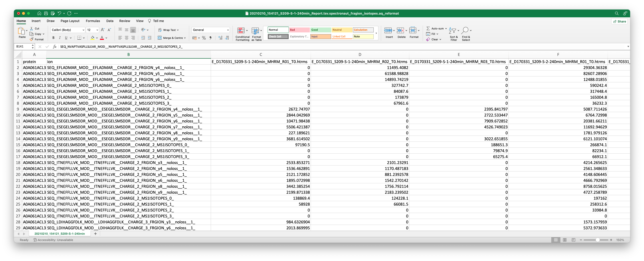This screenshot has height=261, width=644.
Task: Click the percent style icon
Action: [x=204, y=38]
